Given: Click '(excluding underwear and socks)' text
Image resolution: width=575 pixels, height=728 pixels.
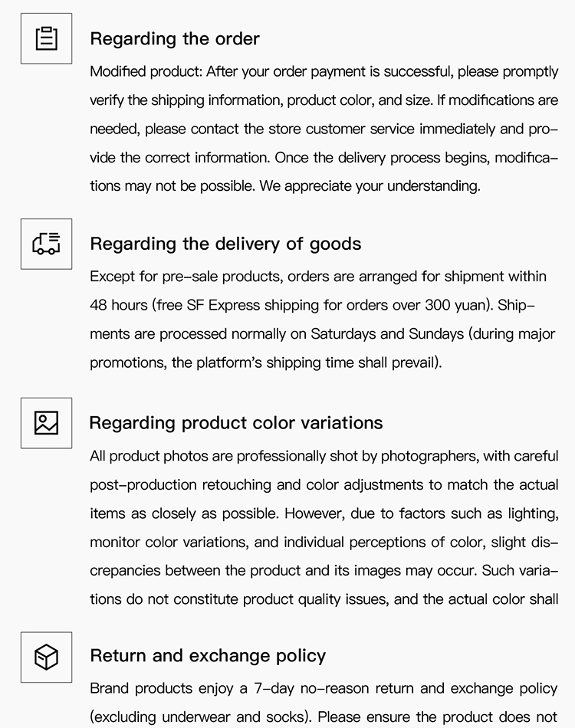Looking at the screenshot, I should tap(192, 718).
